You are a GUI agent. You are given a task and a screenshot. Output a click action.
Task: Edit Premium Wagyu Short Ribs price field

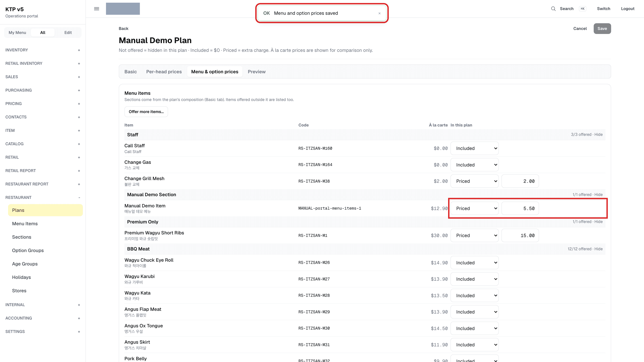pos(520,236)
